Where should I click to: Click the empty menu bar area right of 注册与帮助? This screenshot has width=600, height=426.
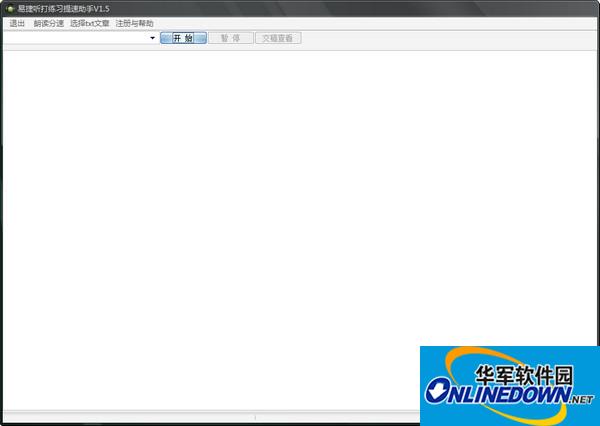[380, 23]
